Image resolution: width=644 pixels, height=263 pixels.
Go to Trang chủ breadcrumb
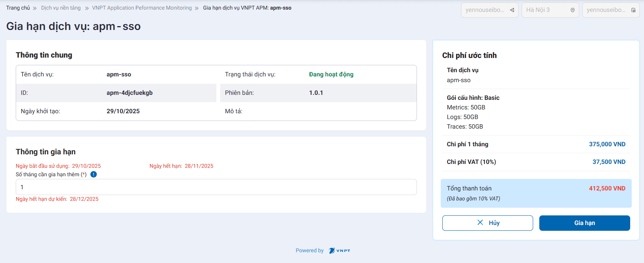[18, 8]
